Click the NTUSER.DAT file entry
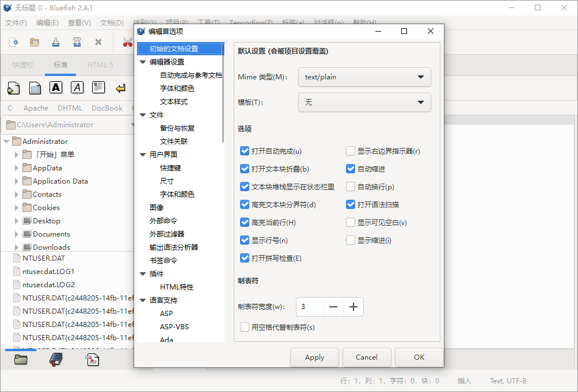Viewport: 578px width, 392px height. coord(44,258)
